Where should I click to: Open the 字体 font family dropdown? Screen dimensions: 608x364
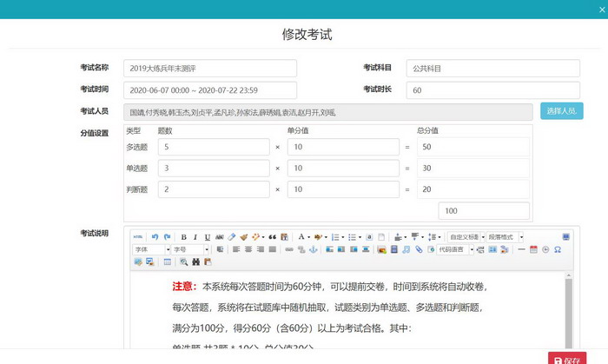[151, 249]
